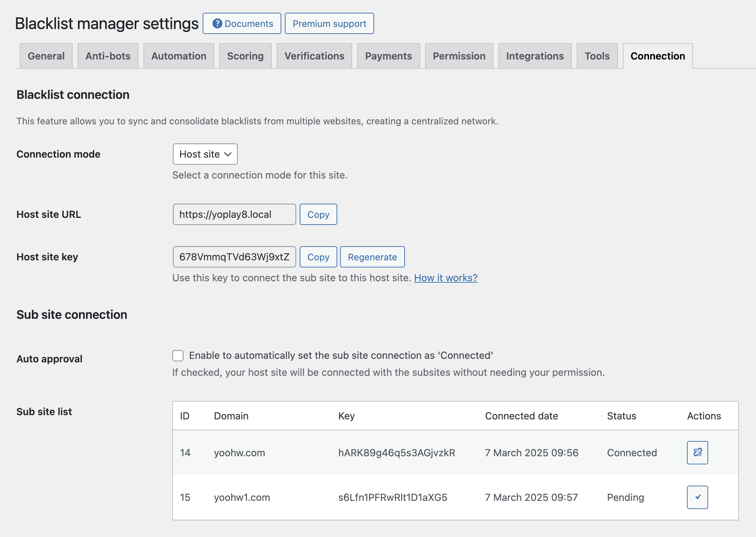The height and width of the screenshot is (537, 756).
Task: Click the yoohw1.com domain cell
Action: (242, 497)
